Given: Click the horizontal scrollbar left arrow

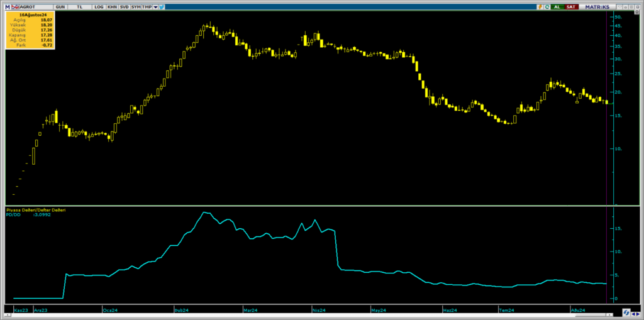Looking at the screenshot, I should click(8, 315).
